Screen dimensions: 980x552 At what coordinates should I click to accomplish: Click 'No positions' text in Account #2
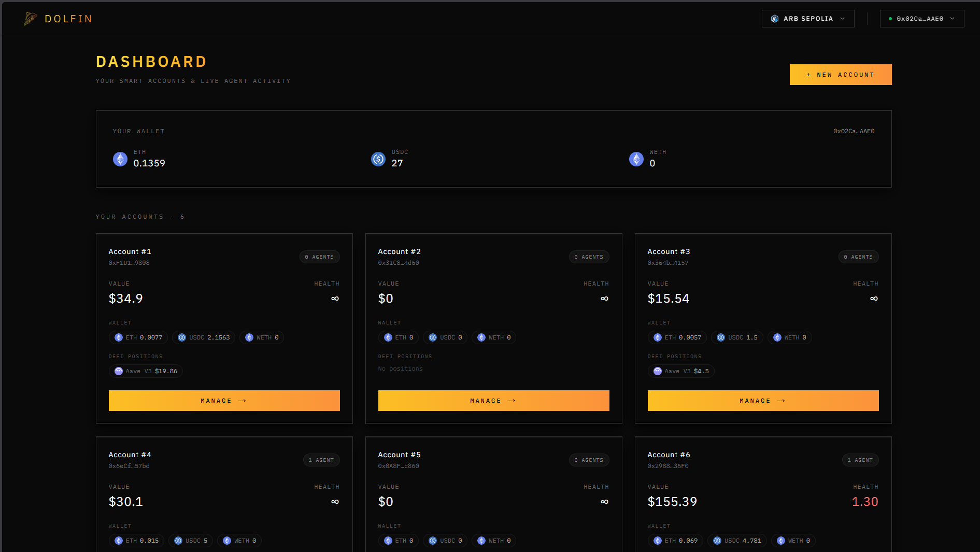click(401, 369)
